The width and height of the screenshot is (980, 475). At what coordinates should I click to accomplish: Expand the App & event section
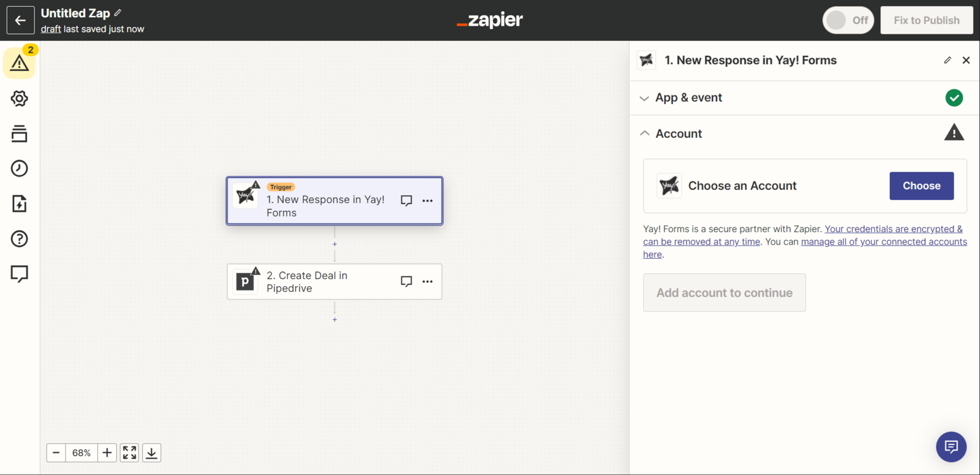(688, 98)
